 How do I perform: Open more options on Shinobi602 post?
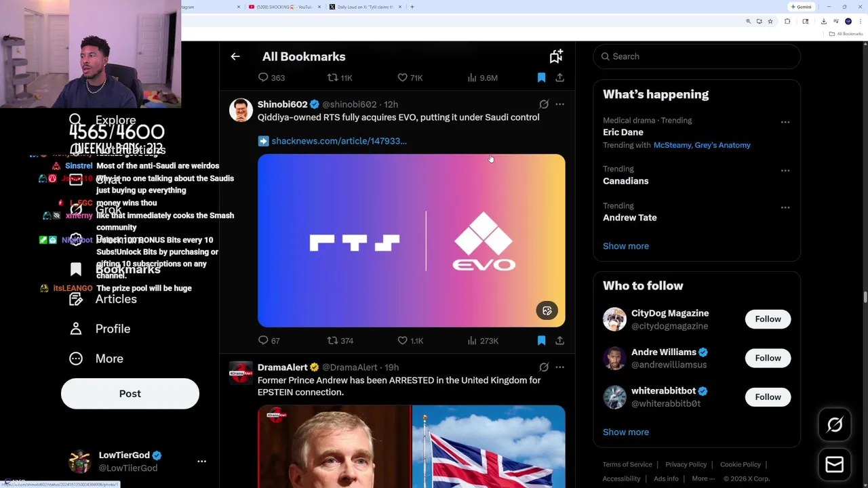click(559, 104)
